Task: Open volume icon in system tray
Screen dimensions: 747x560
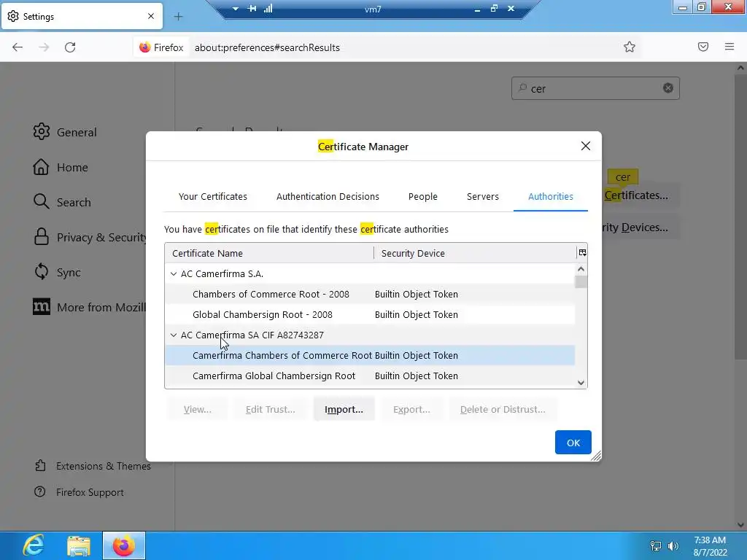Action: point(673,545)
